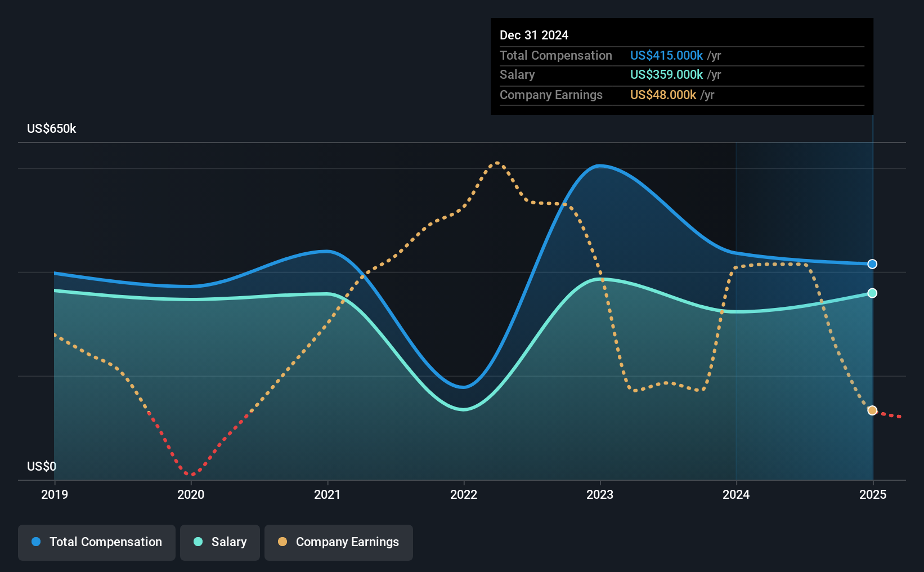Click the orange Company Earnings data point at 2025
Screen dimensions: 924x572
[872, 410]
